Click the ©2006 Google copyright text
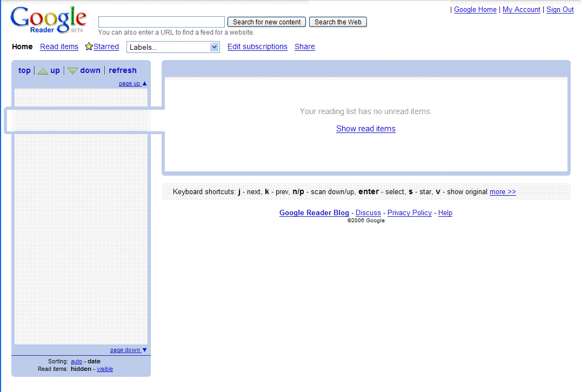This screenshot has height=392, width=581. tap(366, 220)
